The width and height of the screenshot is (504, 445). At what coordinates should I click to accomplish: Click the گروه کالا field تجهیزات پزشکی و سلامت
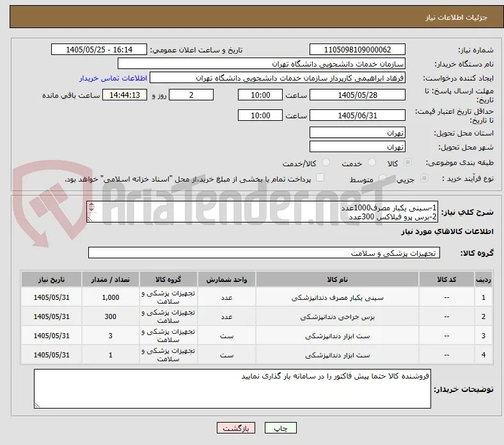tap(264, 253)
